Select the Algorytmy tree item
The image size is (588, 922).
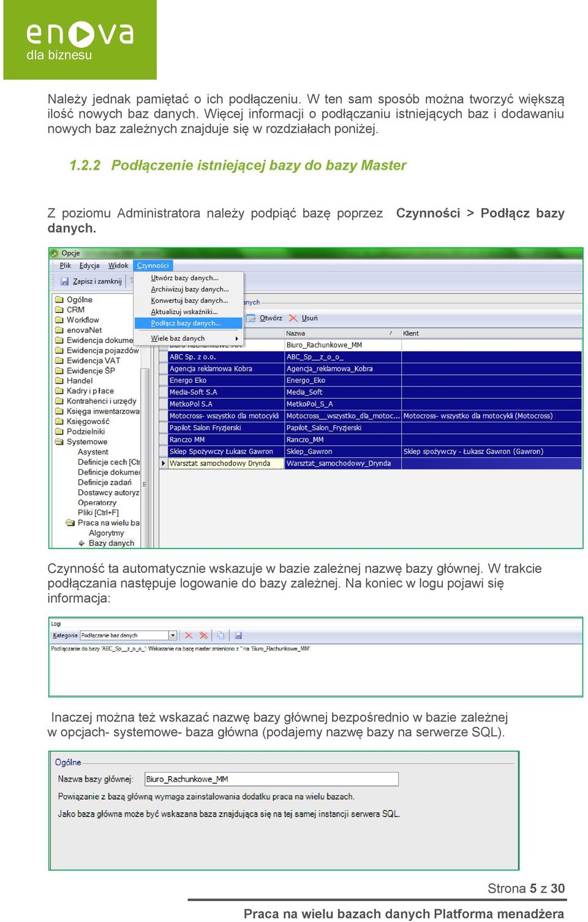106,533
